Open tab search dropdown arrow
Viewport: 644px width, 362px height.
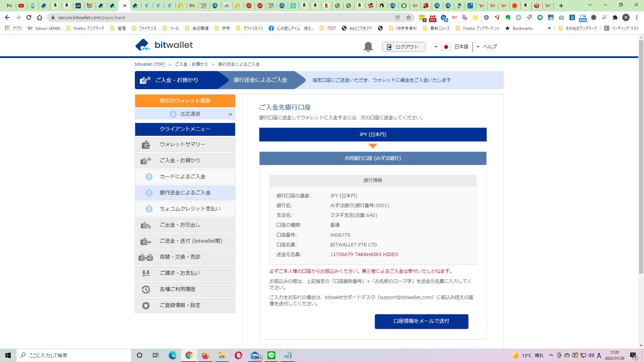[590, 5]
